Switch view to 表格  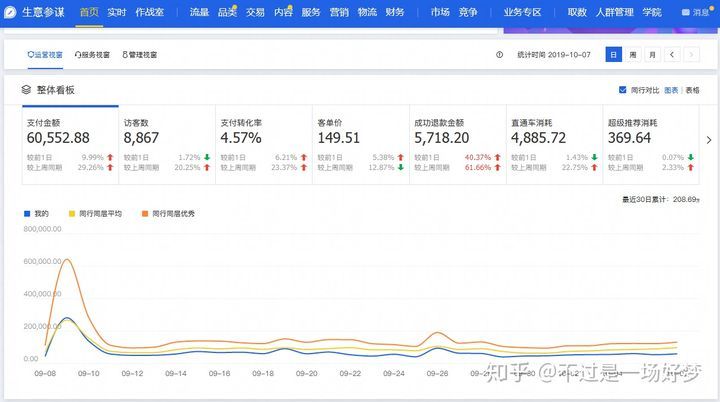(692, 91)
